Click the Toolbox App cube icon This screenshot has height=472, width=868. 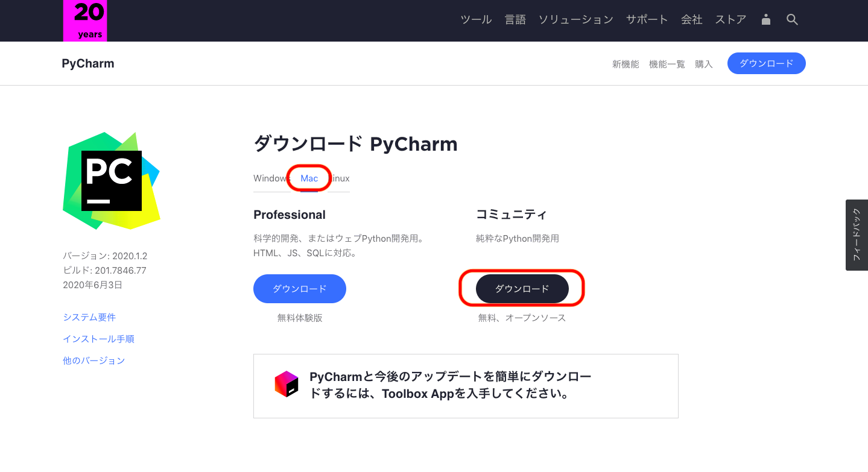coord(287,384)
